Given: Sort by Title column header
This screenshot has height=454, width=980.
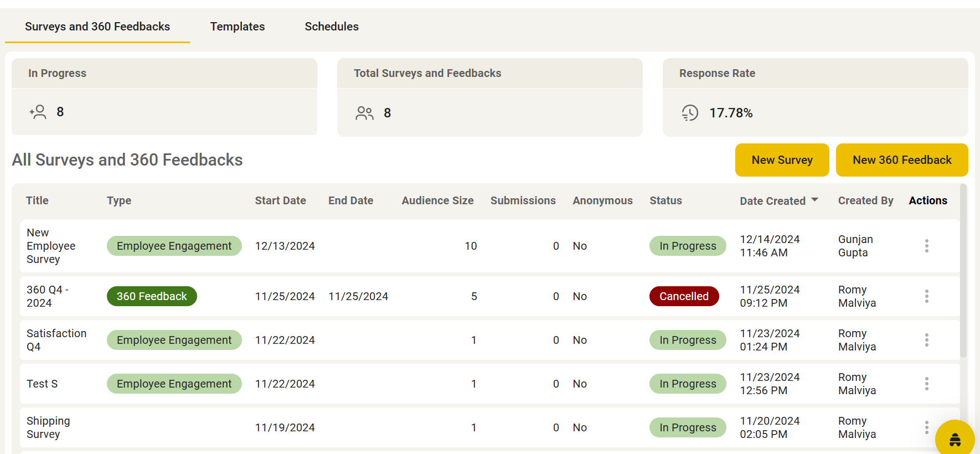Looking at the screenshot, I should tap(37, 200).
